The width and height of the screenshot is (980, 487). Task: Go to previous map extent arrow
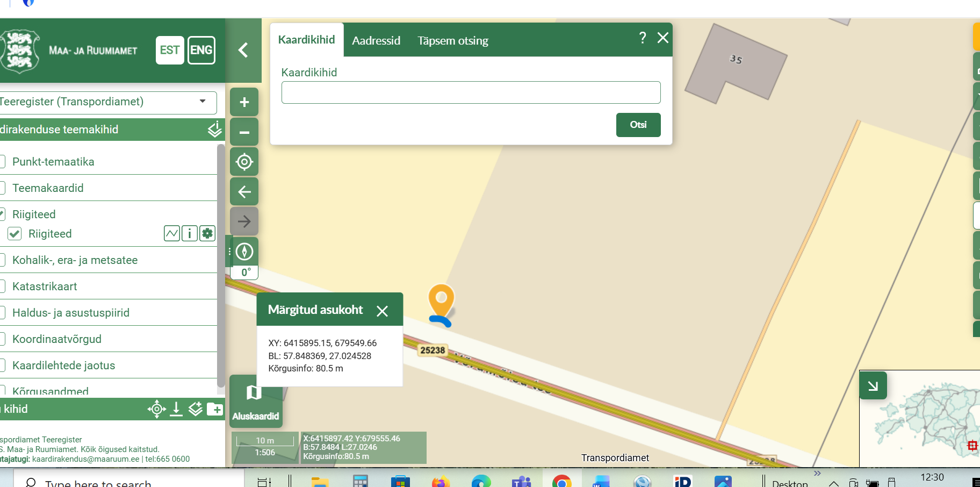coord(244,192)
